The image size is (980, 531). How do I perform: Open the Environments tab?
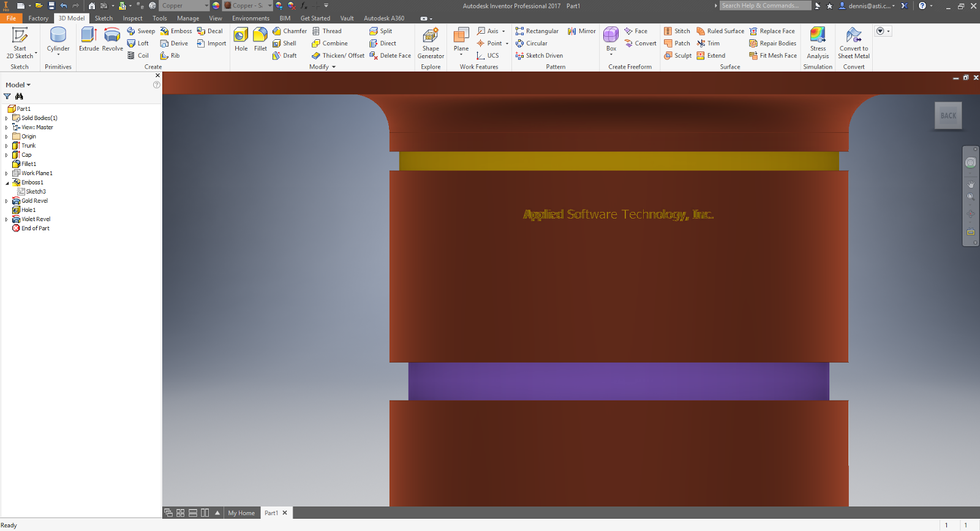251,18
